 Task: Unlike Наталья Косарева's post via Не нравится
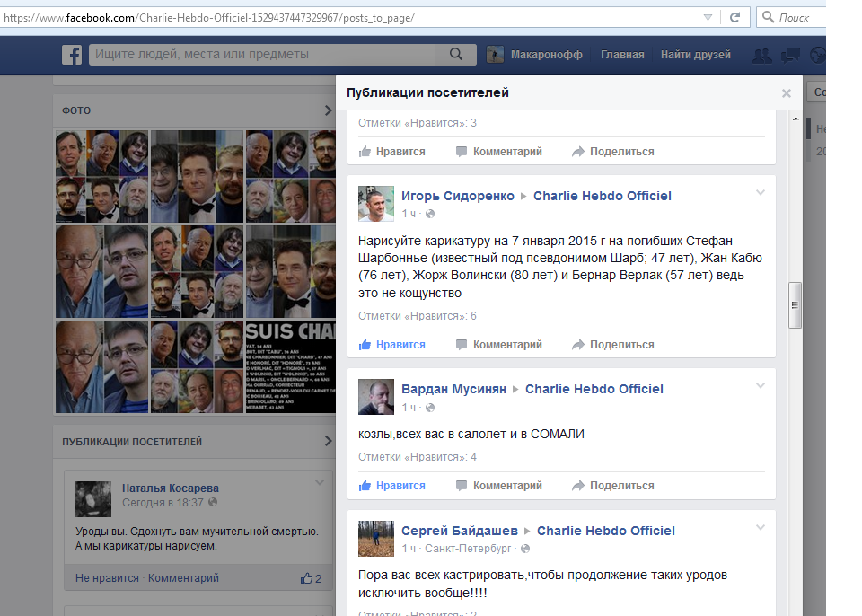pyautogui.click(x=107, y=578)
